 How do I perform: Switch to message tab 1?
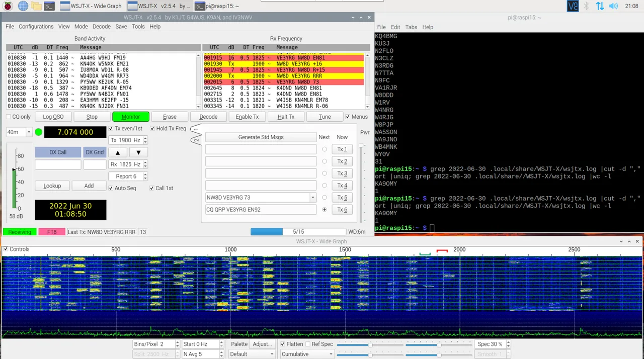coord(196,130)
